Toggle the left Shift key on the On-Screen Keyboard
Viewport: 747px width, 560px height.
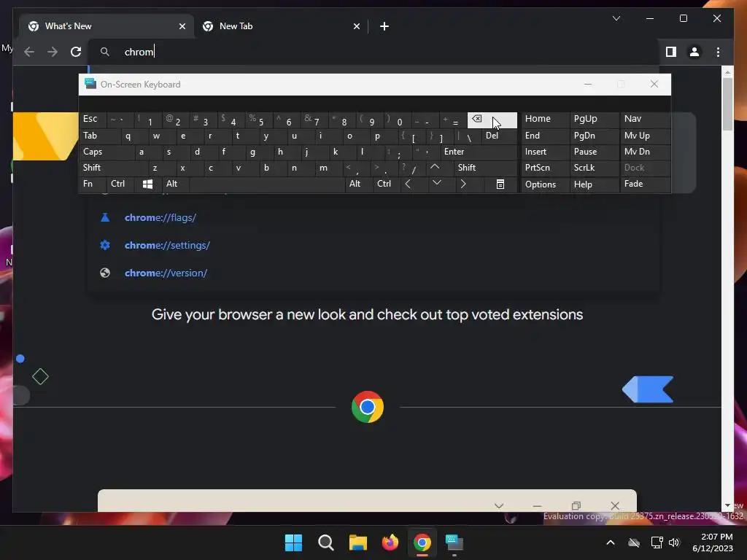point(115,168)
